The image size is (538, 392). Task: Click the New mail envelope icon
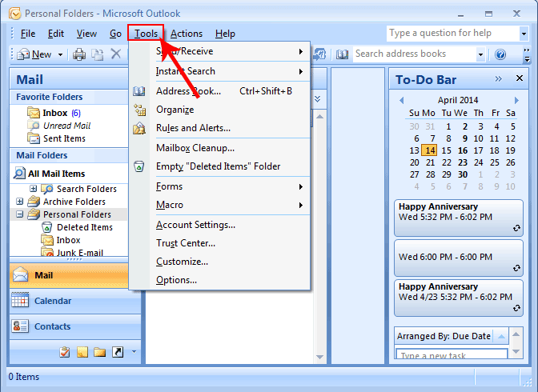click(x=23, y=54)
